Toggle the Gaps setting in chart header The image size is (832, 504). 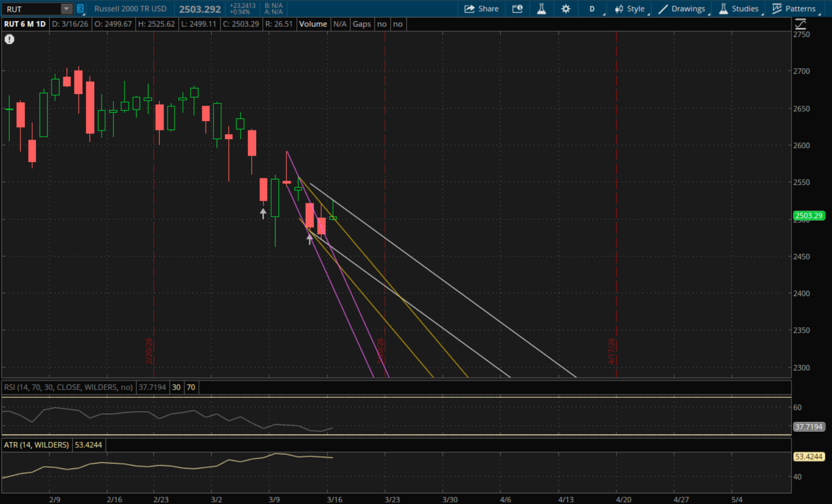click(x=362, y=24)
